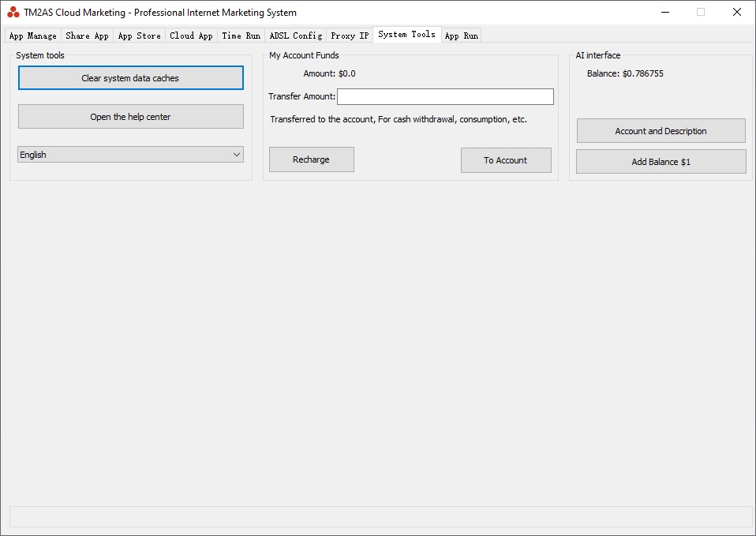
Task: Switch to ADSL Config tab
Action: 295,36
